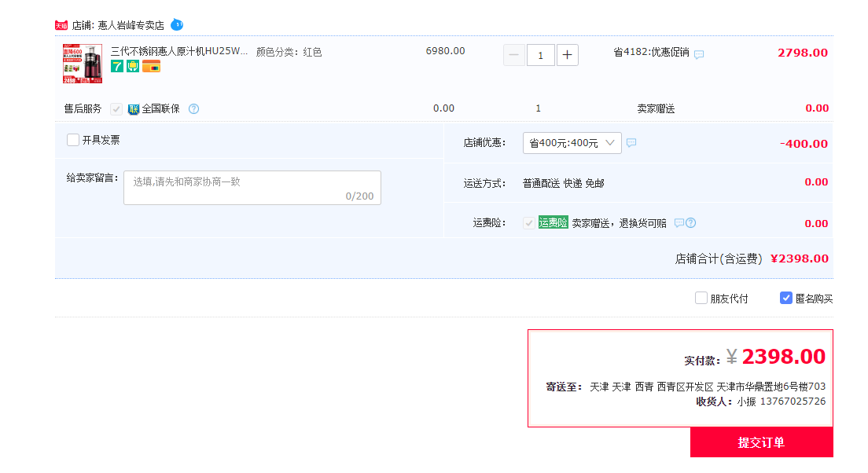This screenshot has width=868, height=473.
Task: Open help icon beside 全国联保
Action: [x=193, y=109]
